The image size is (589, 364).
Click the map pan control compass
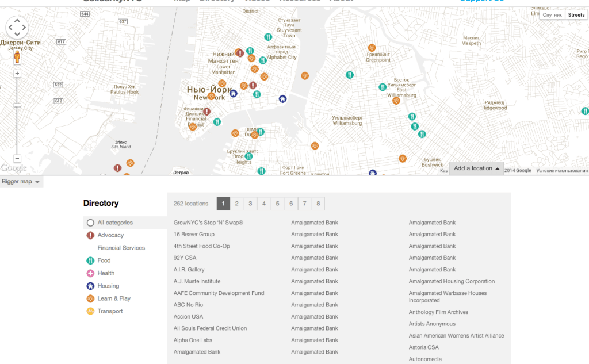(x=17, y=27)
